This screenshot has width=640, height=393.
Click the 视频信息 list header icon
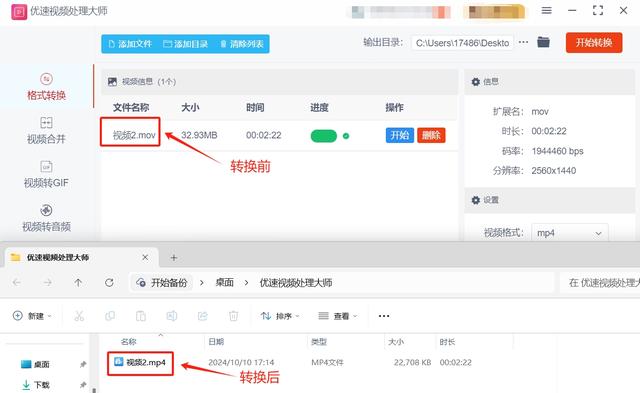click(112, 82)
